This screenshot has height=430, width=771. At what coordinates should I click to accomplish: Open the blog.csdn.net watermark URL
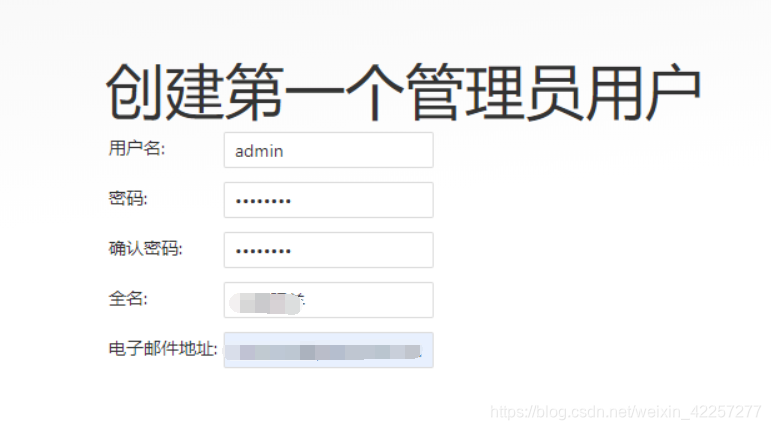coord(625,412)
